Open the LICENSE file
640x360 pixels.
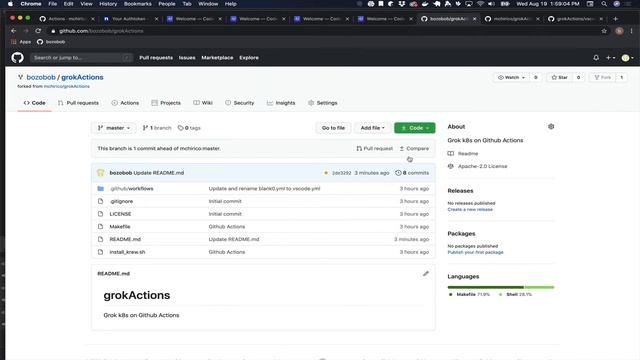point(120,214)
